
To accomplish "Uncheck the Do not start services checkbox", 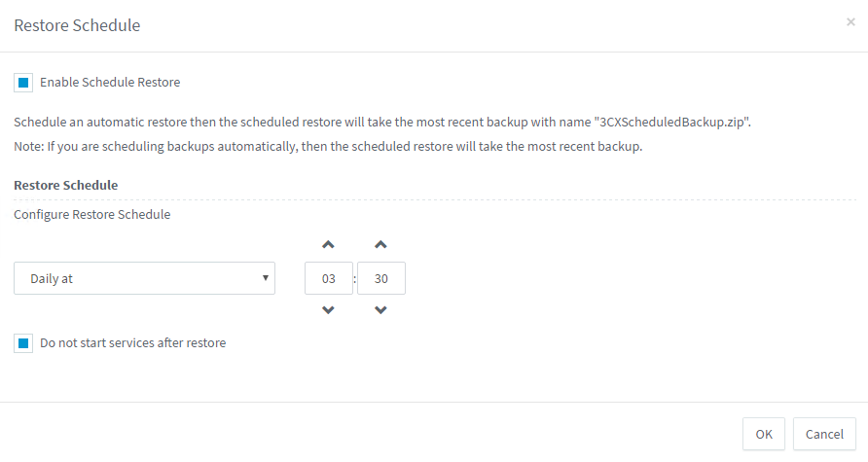I will [23, 343].
